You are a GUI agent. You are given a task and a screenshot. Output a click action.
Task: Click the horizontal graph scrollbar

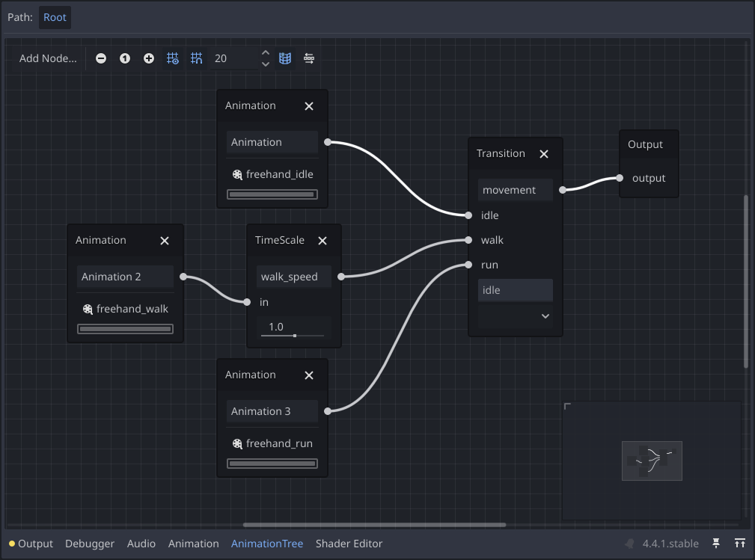tap(374, 525)
